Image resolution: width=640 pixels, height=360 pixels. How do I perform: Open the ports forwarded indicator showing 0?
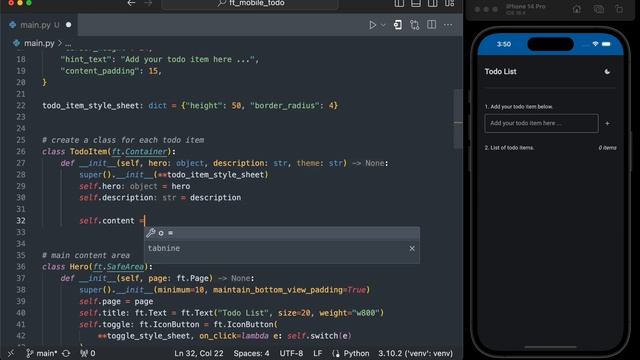[x=88, y=353]
